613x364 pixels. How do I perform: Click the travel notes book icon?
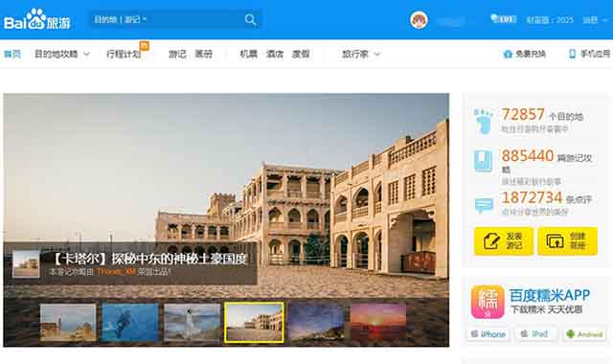click(483, 161)
